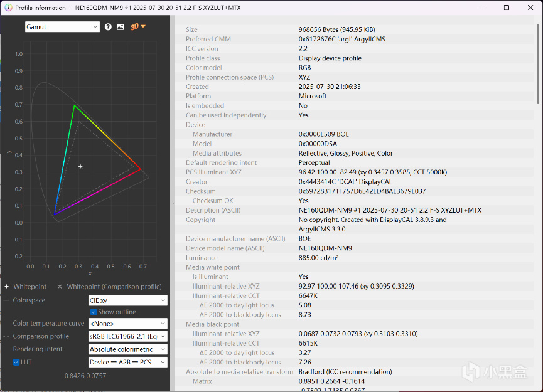Image resolution: width=543 pixels, height=392 pixels.
Task: Click the Color model RGB value
Action: (x=304, y=68)
